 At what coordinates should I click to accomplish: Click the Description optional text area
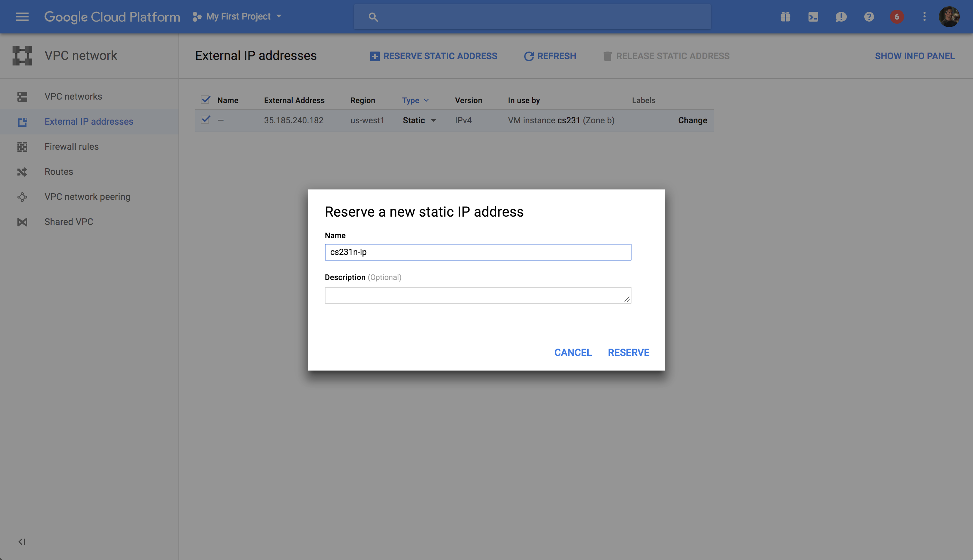477,295
